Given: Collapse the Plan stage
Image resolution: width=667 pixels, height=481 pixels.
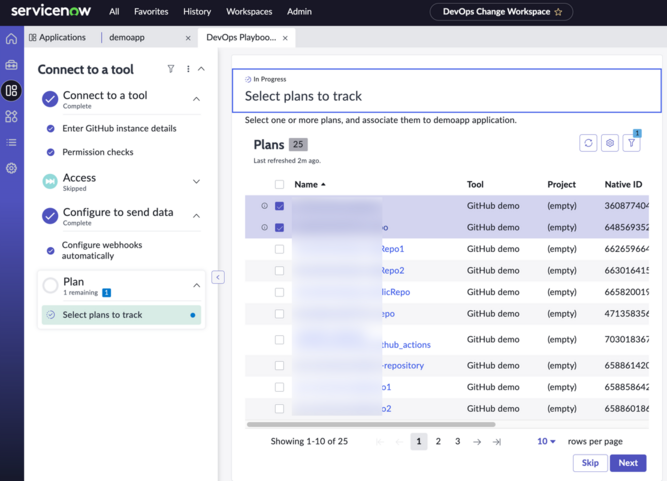Looking at the screenshot, I should pyautogui.click(x=197, y=285).
